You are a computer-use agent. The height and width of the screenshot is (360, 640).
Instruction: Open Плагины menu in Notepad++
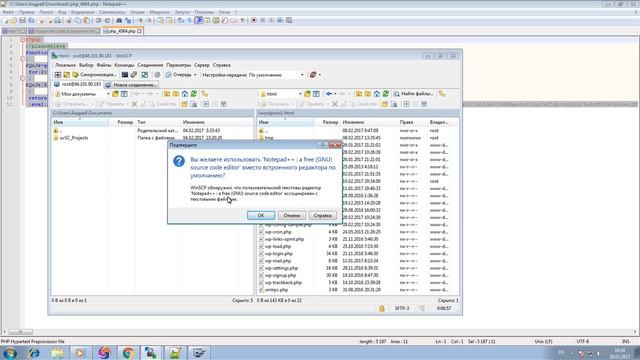pos(204,12)
